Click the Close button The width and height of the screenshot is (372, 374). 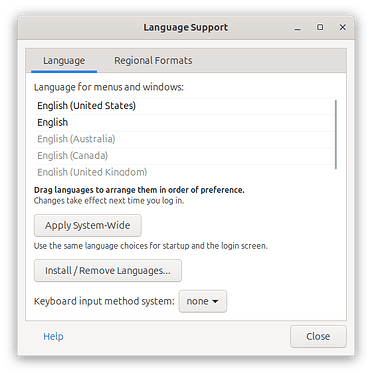(318, 337)
